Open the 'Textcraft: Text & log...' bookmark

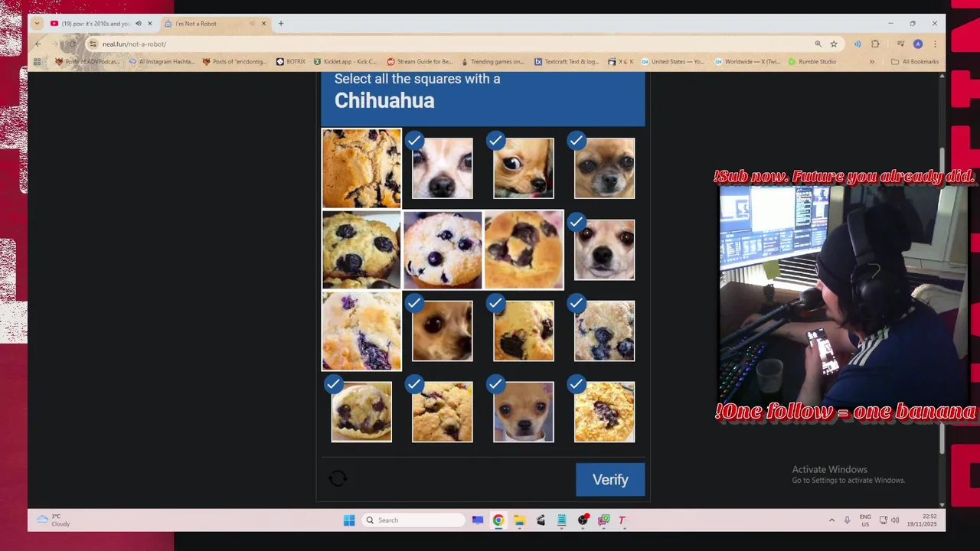567,62
